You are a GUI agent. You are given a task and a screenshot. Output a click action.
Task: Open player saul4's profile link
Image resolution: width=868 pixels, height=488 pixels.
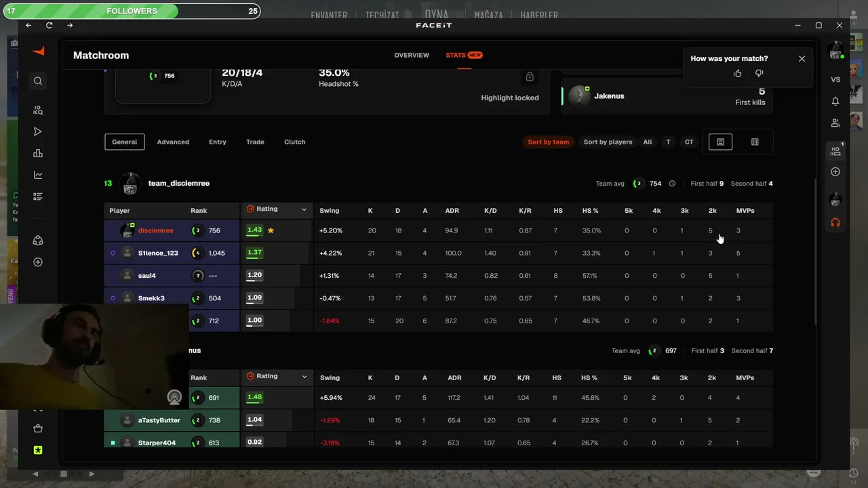coord(147,276)
